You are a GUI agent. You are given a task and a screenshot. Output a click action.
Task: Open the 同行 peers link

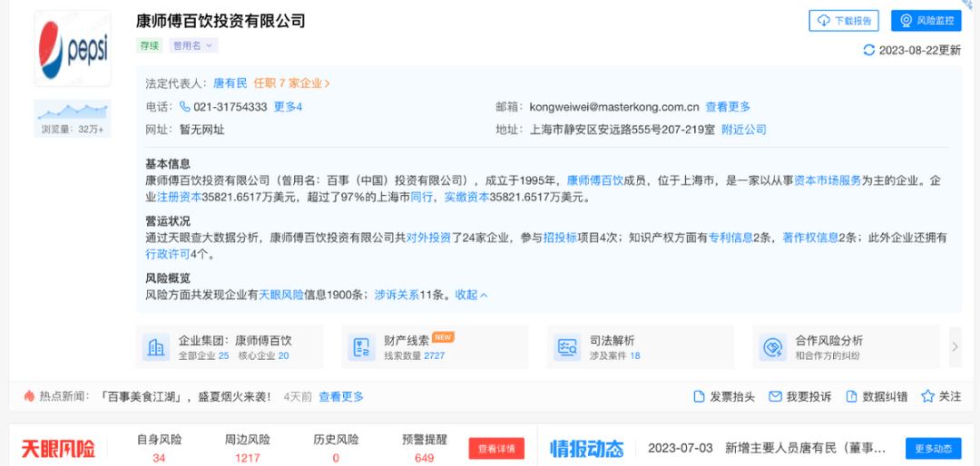point(421,198)
